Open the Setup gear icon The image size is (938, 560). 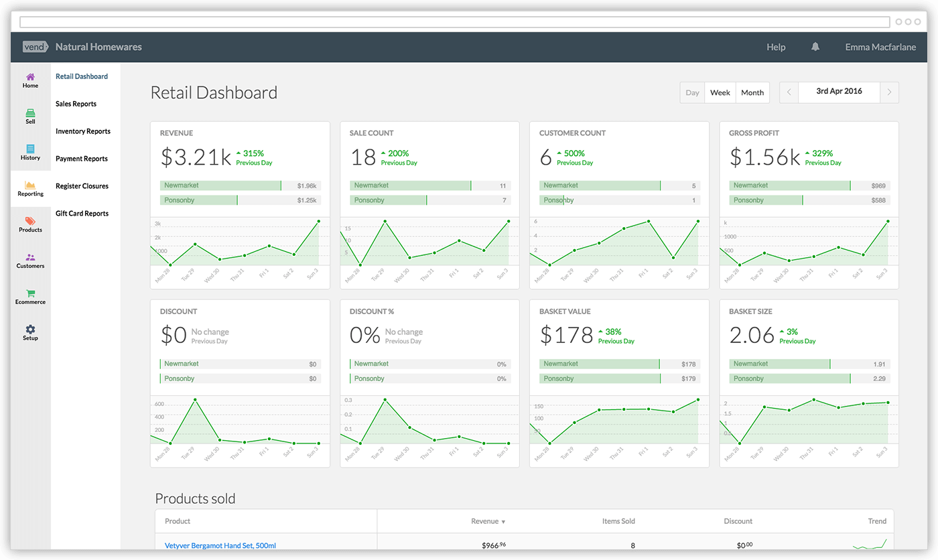point(30,330)
